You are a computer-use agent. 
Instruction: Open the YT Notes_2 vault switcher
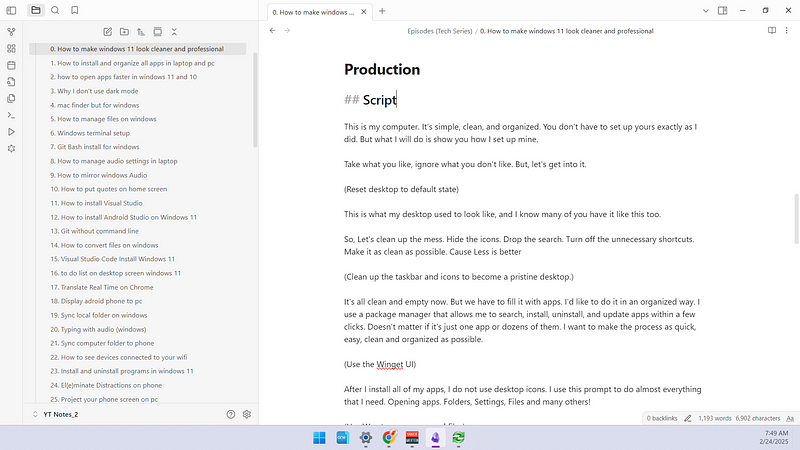56,414
